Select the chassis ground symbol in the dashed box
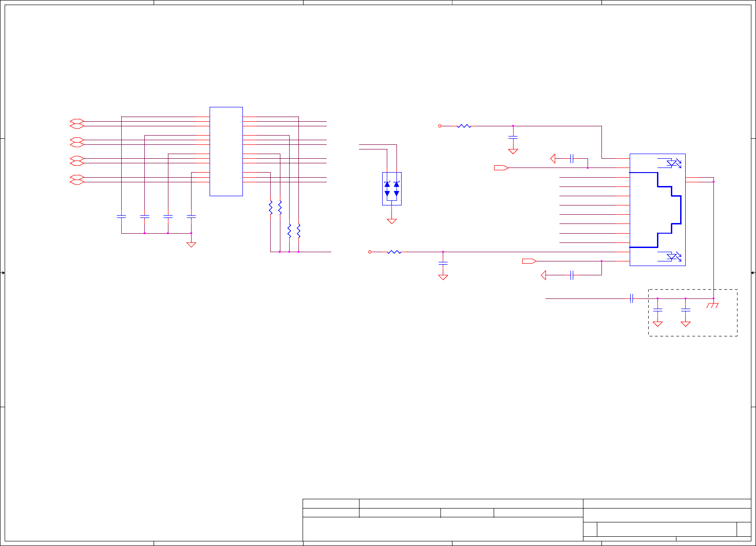Image resolution: width=756 pixels, height=546 pixels. coord(713,305)
